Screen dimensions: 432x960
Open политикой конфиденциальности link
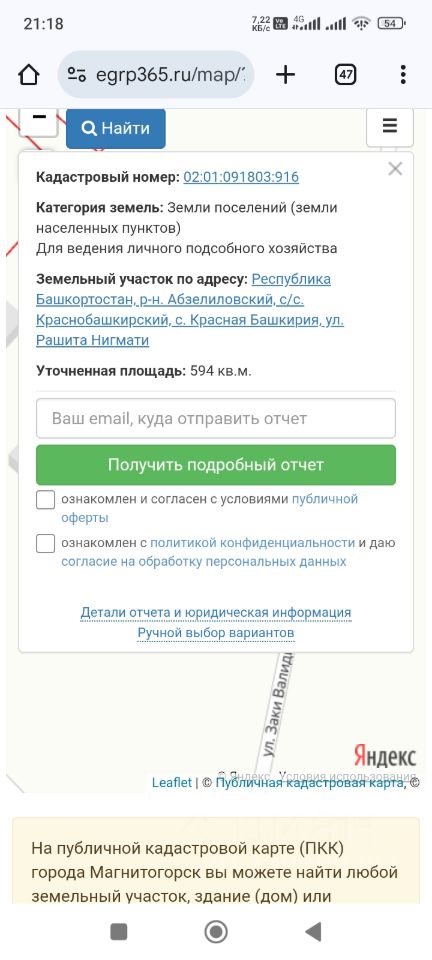click(252, 542)
